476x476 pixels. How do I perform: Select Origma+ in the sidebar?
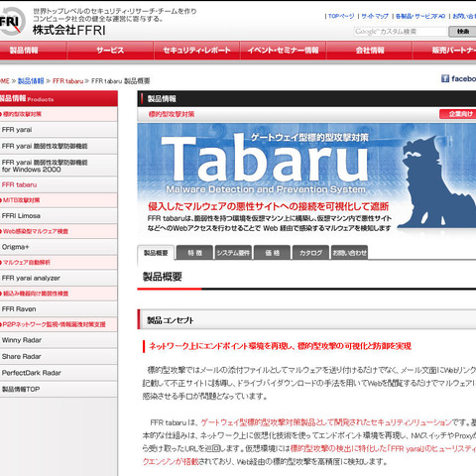(x=59, y=247)
